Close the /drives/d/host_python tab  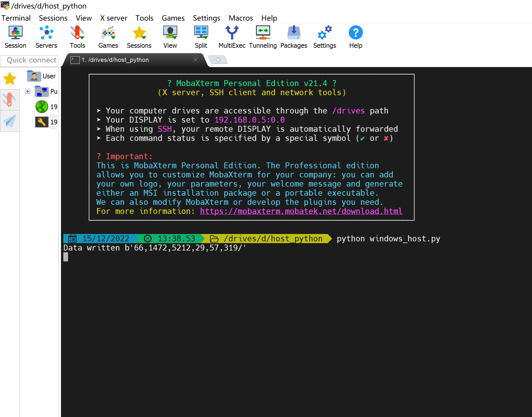[x=195, y=60]
